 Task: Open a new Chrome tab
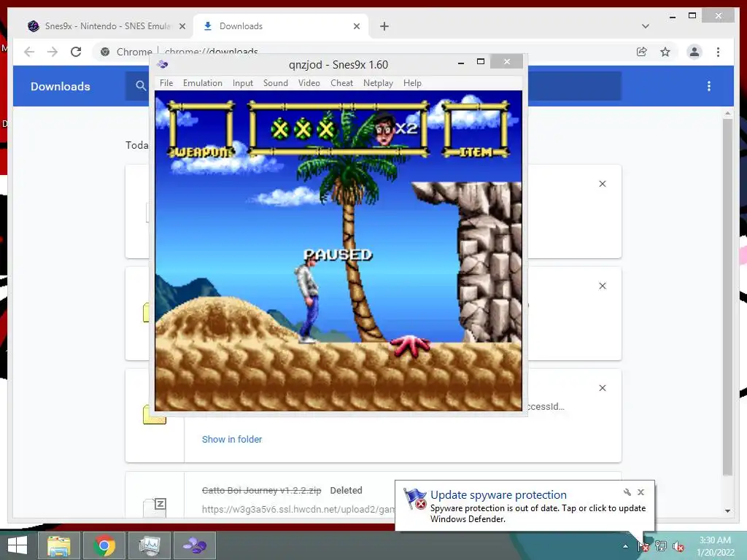384,26
